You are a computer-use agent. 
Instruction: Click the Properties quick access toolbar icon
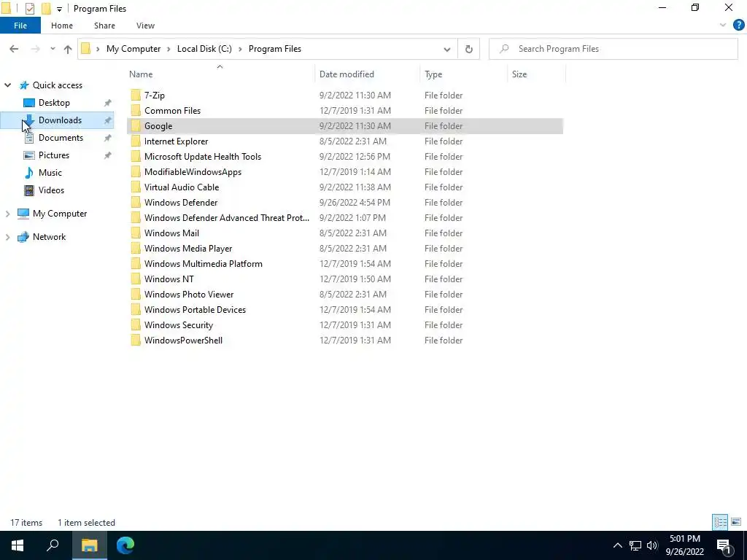click(x=29, y=9)
